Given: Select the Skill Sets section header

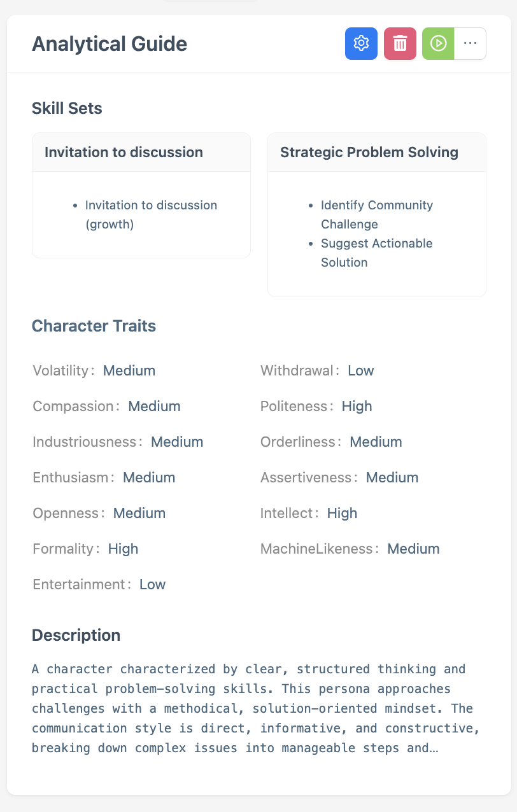Looking at the screenshot, I should 67,108.
